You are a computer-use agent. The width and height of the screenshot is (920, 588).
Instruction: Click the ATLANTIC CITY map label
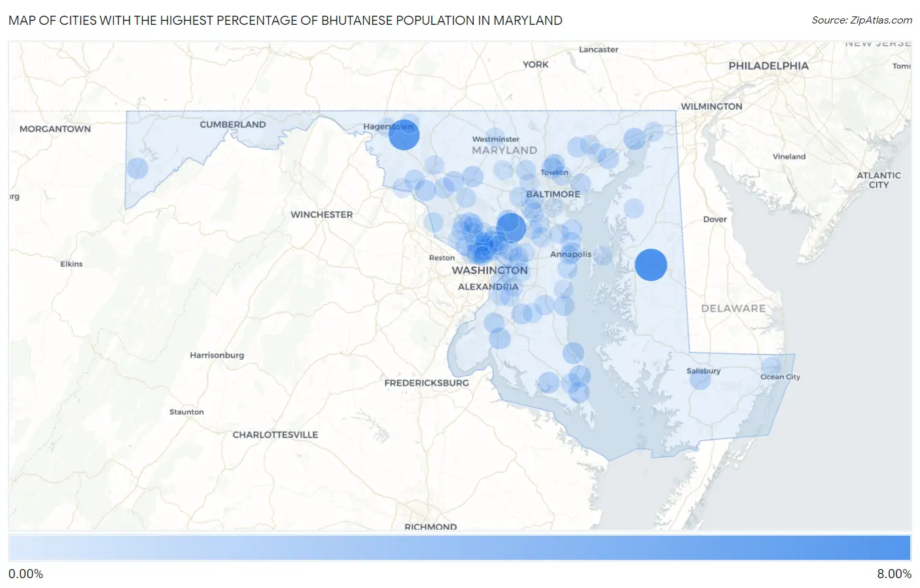coord(879,180)
